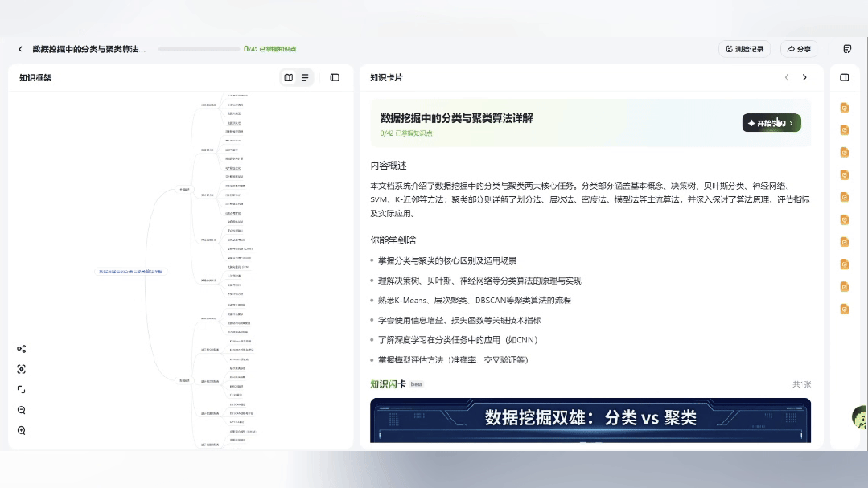Expand the central root node of the mind map
Viewport: 868px width, 488px height.
[x=129, y=272]
